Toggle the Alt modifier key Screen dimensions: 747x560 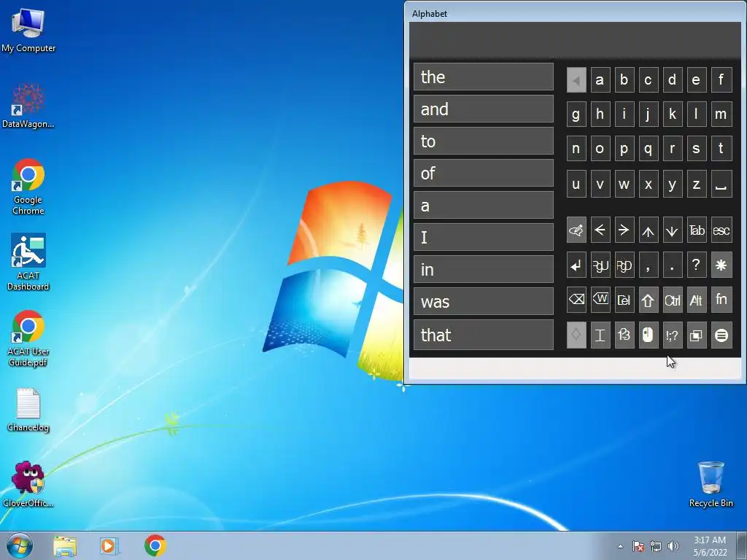click(x=697, y=300)
